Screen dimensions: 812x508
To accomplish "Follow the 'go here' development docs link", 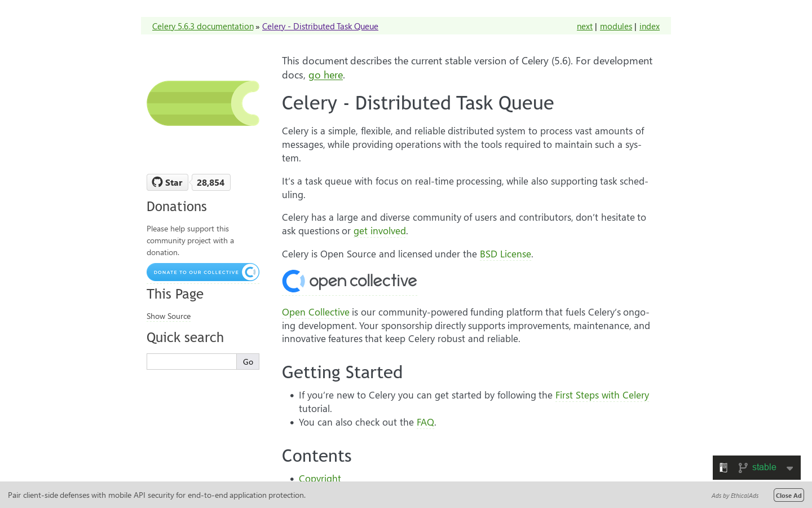I will pyautogui.click(x=325, y=75).
